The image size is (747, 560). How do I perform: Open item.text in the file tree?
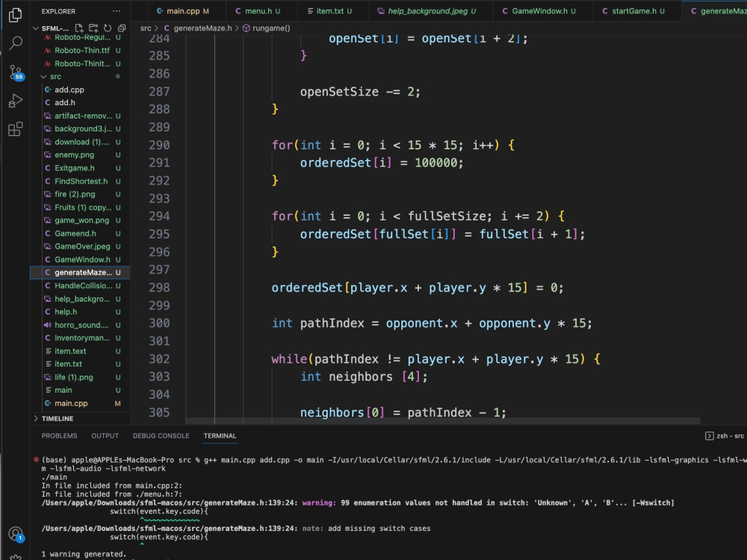tap(80, 351)
